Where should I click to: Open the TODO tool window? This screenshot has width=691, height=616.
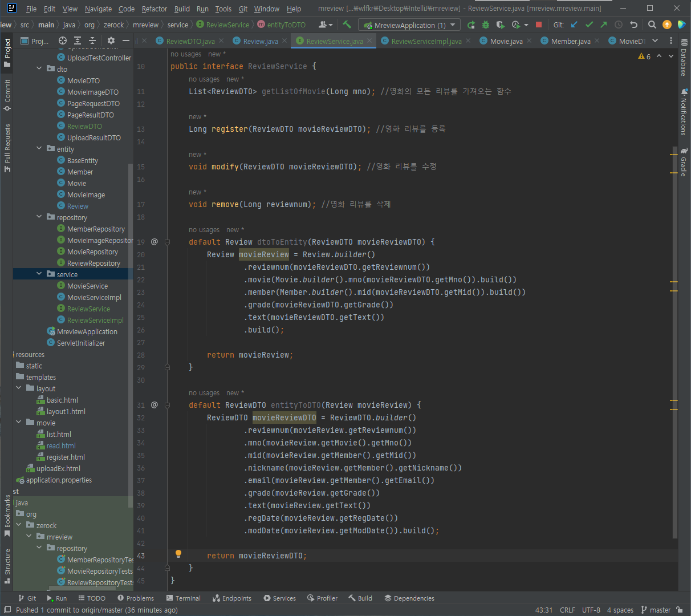92,598
